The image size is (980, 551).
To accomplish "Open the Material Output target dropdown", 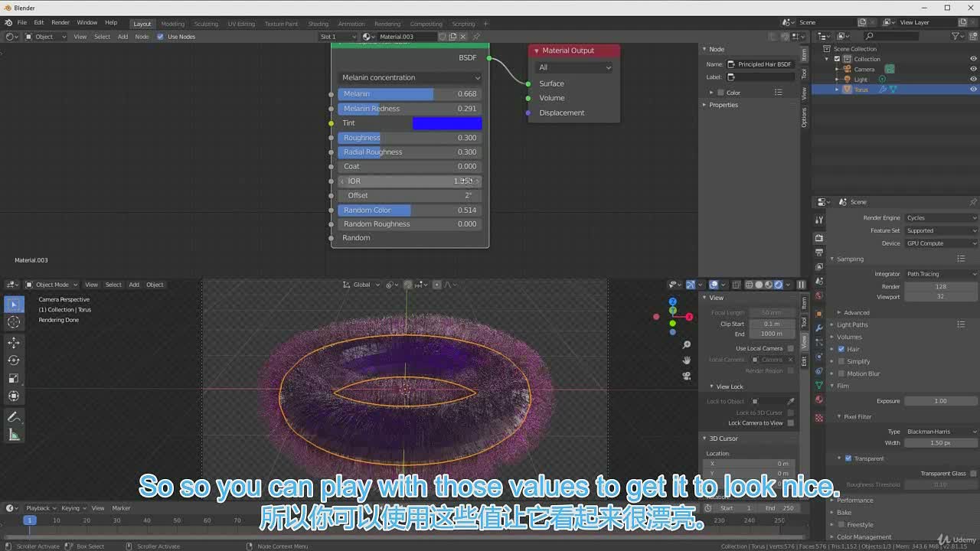I will [574, 67].
